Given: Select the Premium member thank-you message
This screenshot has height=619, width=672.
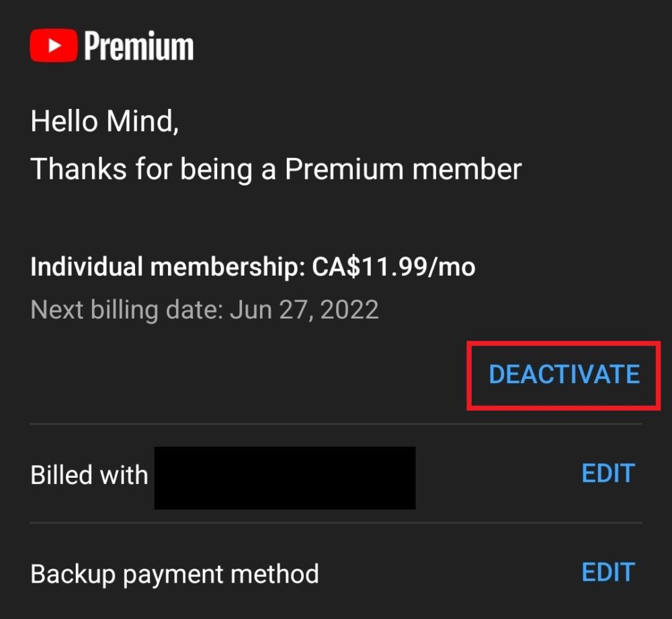Looking at the screenshot, I should 278,169.
